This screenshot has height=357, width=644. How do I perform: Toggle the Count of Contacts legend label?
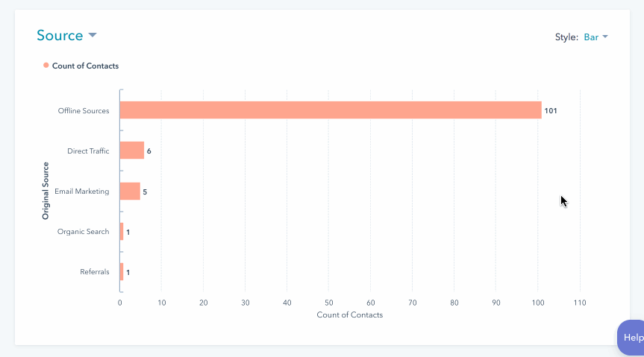pos(85,66)
